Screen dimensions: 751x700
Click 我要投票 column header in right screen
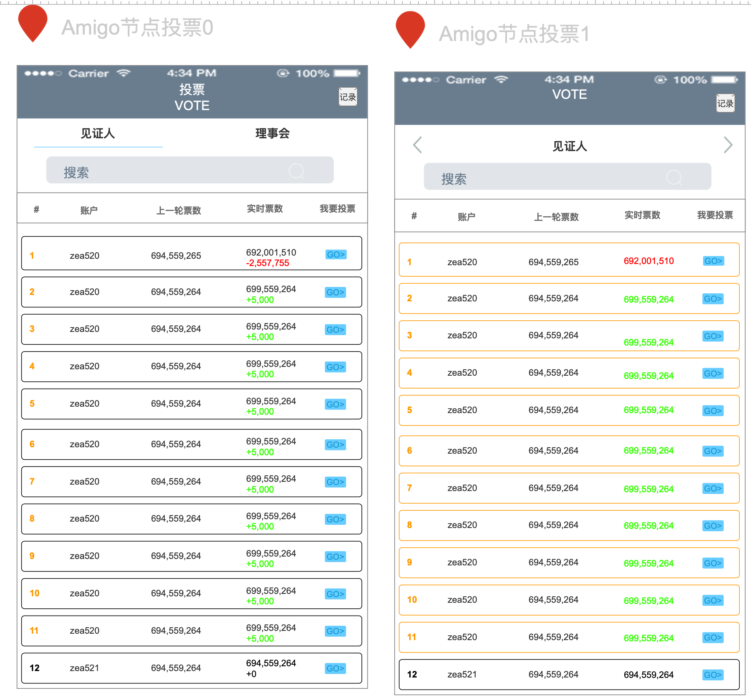point(715,215)
